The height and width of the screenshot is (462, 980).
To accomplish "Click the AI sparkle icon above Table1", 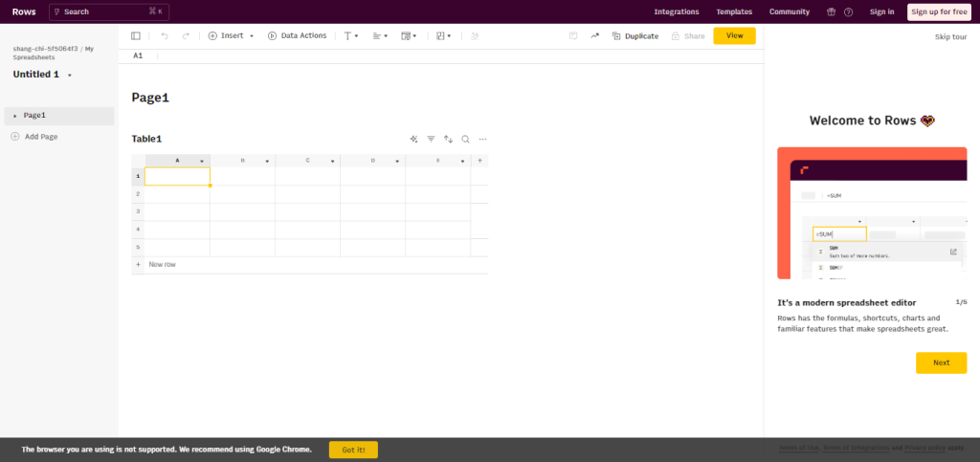I will (x=413, y=140).
